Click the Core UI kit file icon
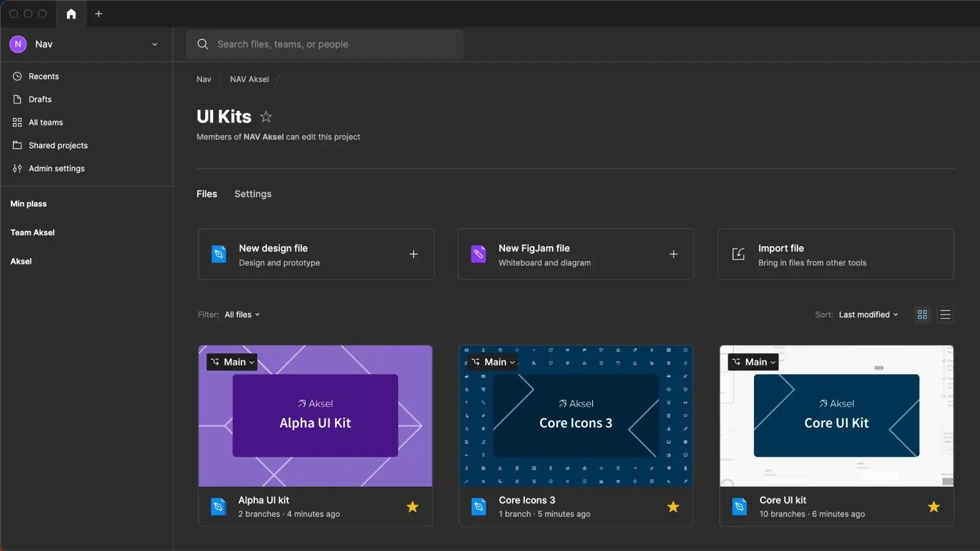Image resolution: width=980 pixels, height=551 pixels. pos(740,506)
